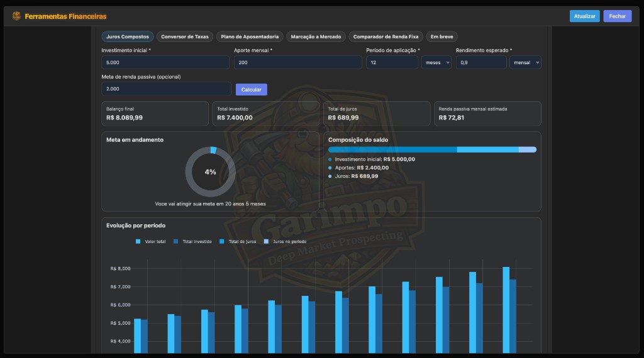Viewport: 644px width, 358px height.
Task: Click the Meta em andamento heading
Action: coord(135,140)
